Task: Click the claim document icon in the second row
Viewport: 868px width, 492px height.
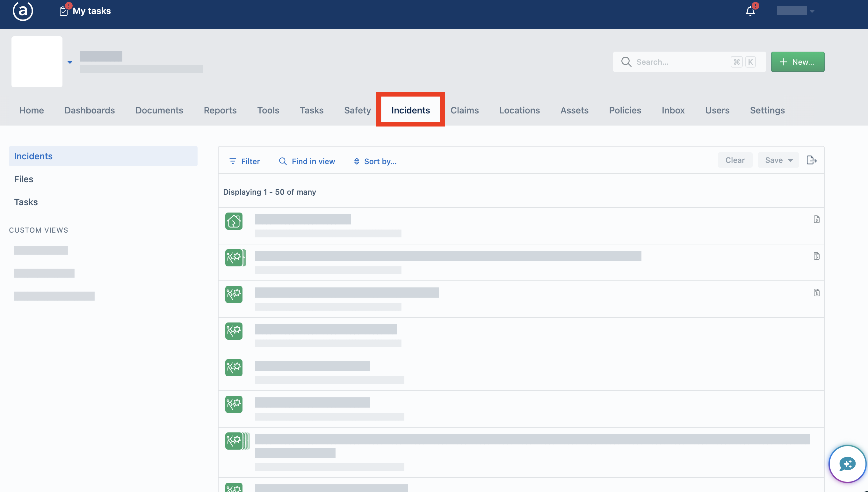Action: [816, 256]
